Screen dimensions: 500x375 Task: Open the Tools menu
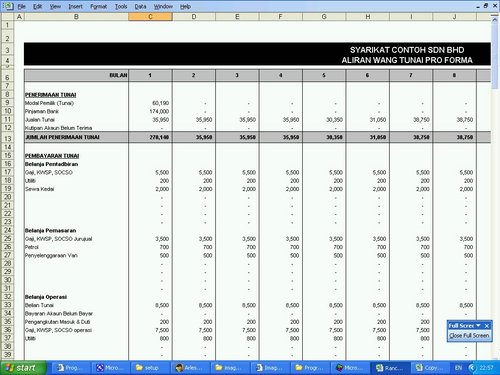(121, 6)
